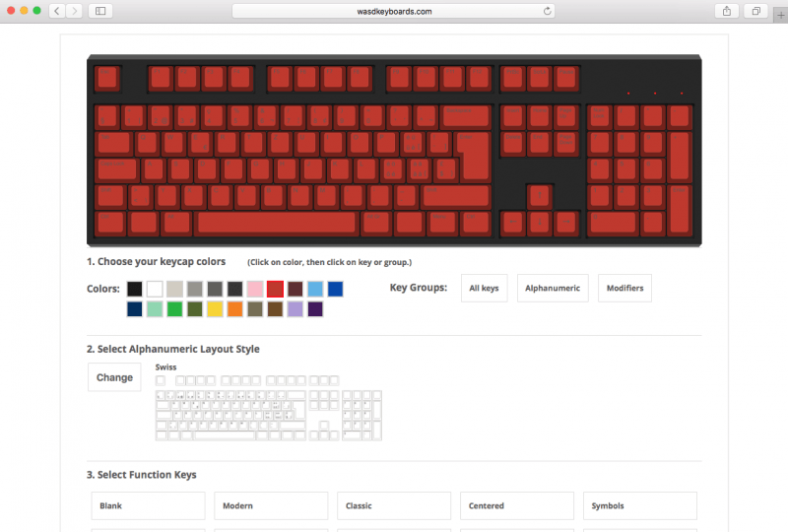Click the right Shift key on the preview

(x=456, y=196)
